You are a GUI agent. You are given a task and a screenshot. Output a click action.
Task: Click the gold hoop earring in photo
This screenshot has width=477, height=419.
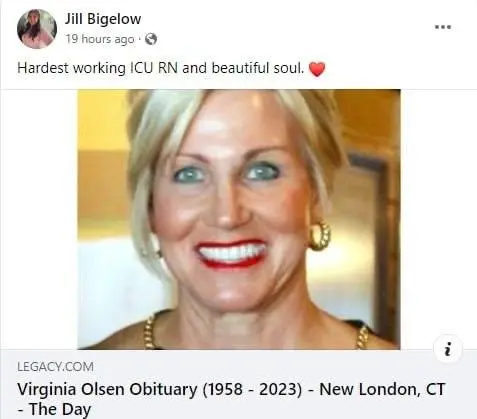319,235
